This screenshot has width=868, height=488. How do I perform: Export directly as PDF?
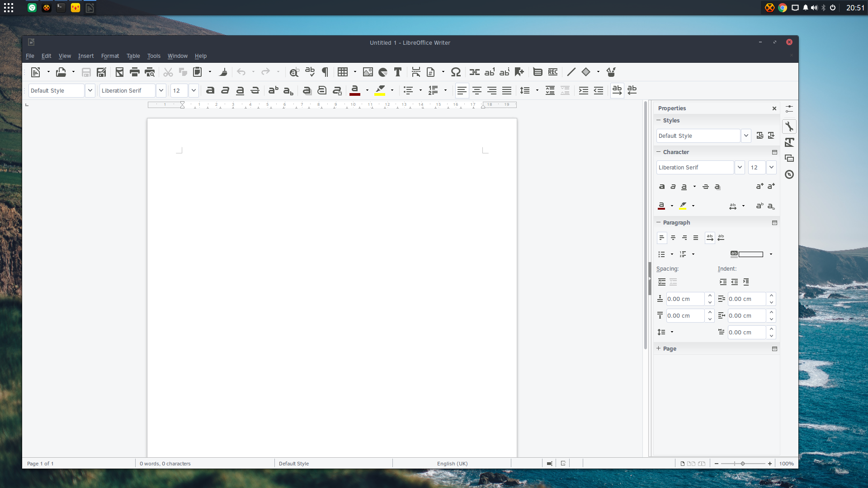pos(119,72)
